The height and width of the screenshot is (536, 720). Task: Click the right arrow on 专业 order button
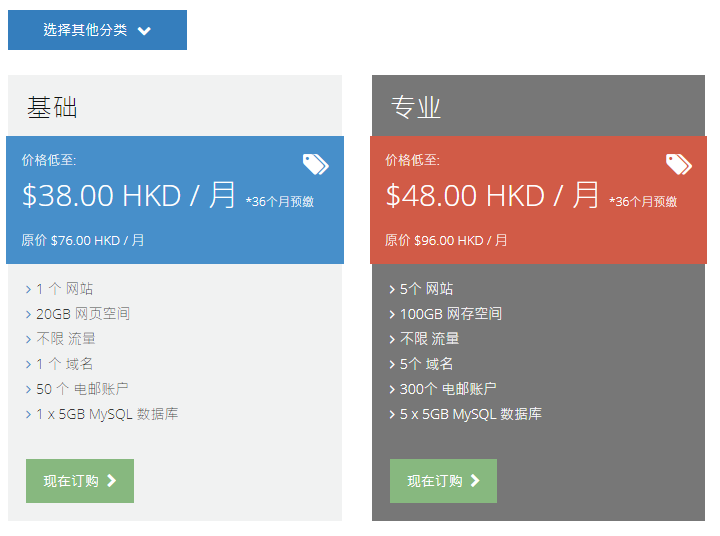click(x=475, y=481)
